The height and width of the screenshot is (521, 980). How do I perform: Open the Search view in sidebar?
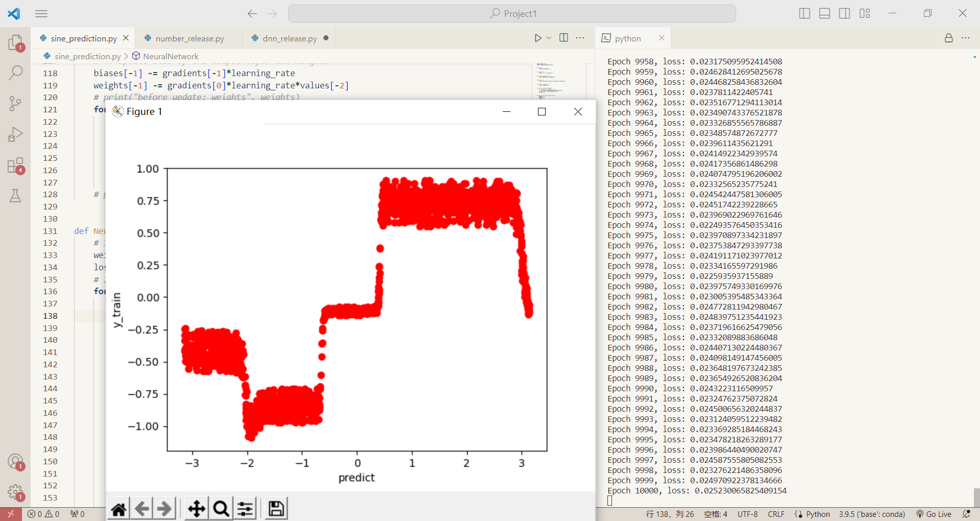pyautogui.click(x=15, y=73)
